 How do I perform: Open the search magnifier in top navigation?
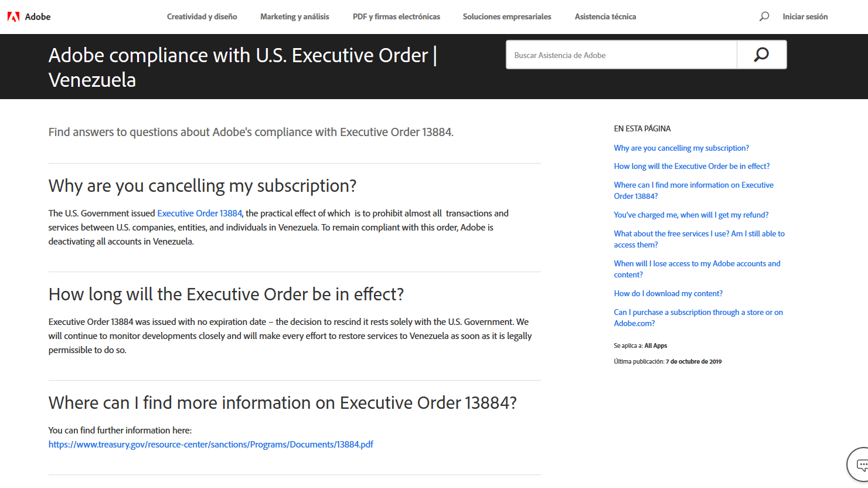(x=764, y=16)
